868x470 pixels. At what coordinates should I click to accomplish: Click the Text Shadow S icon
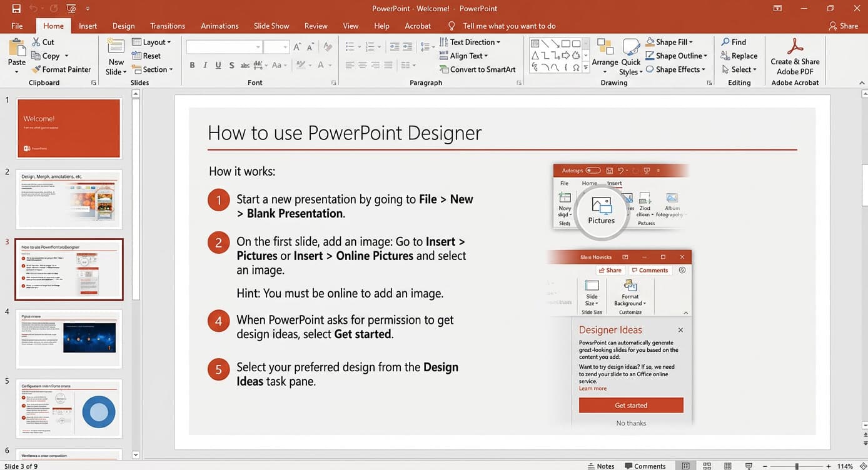[231, 65]
